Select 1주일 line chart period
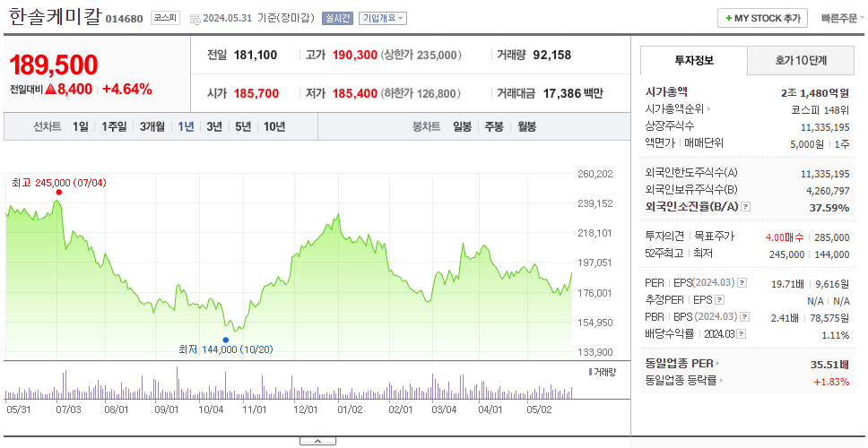The height and width of the screenshot is (448, 868). coord(114,126)
